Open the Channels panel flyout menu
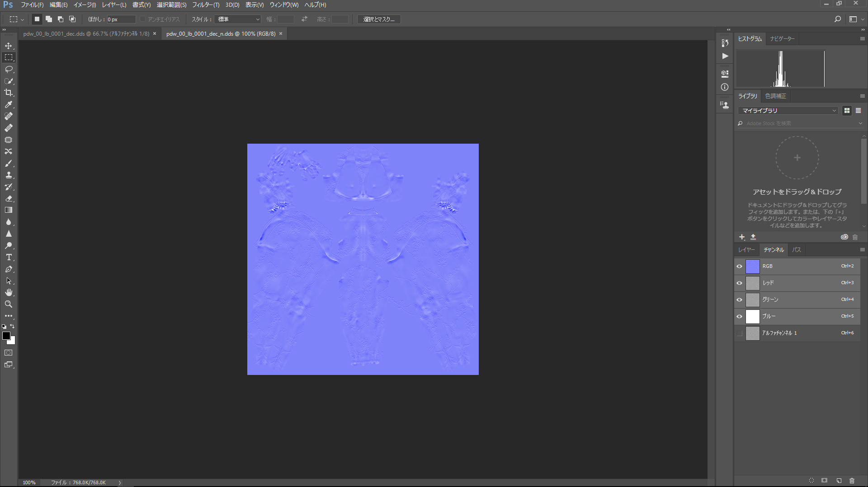Image resolution: width=868 pixels, height=487 pixels. (x=862, y=250)
